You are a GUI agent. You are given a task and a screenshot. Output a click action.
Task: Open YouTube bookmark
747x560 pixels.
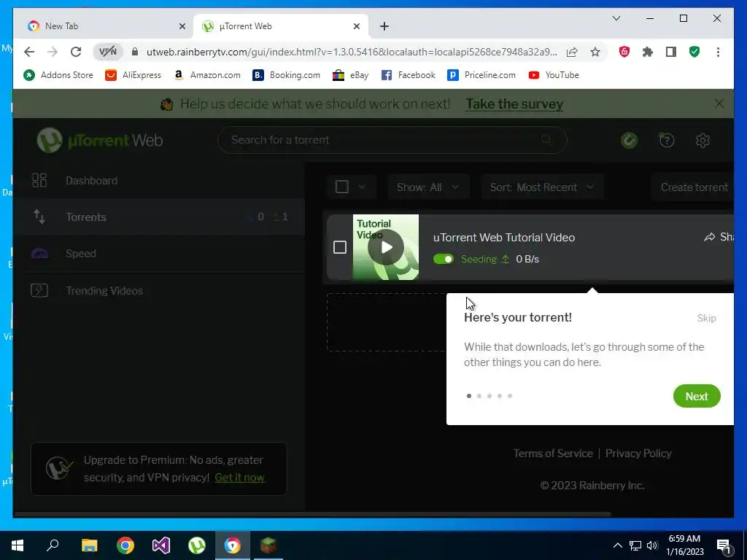pos(554,75)
